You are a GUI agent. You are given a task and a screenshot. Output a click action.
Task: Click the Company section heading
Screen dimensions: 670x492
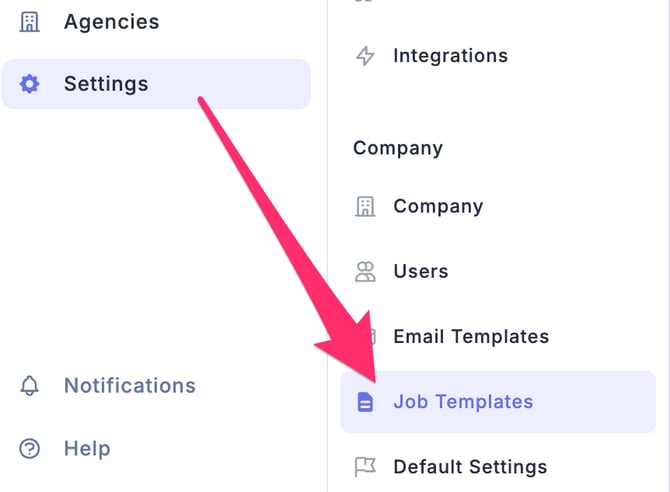398,148
